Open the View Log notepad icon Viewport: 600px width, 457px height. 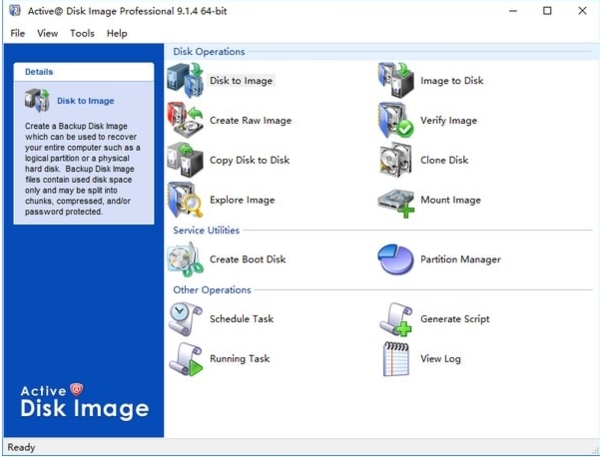point(396,359)
